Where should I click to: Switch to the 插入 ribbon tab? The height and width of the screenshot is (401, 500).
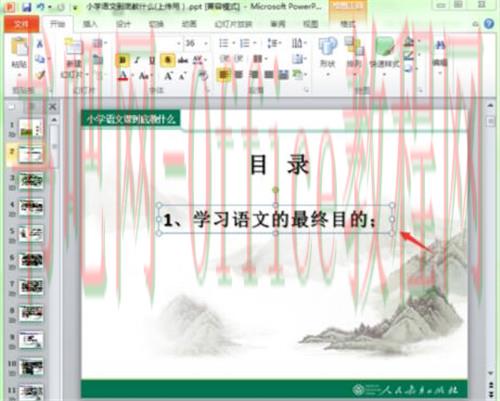tap(90, 24)
